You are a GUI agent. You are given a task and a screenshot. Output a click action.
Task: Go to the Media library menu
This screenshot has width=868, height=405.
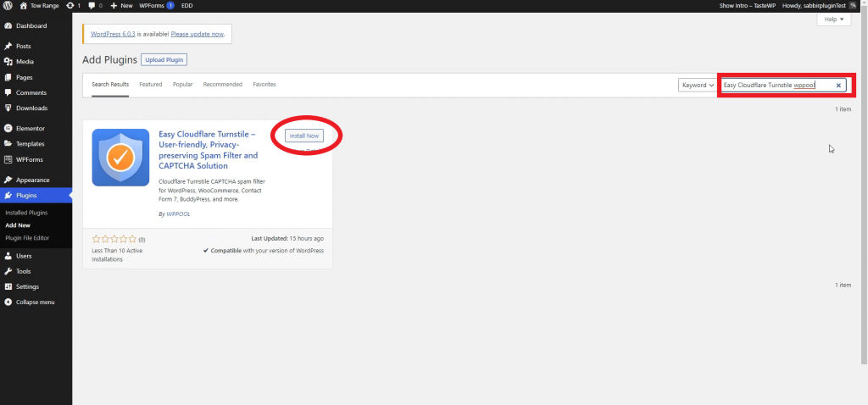tap(36, 62)
